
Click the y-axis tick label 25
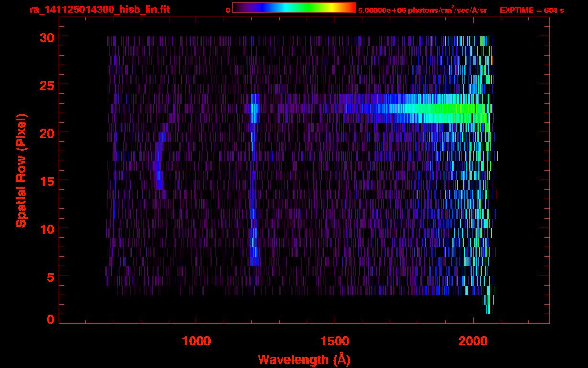point(46,85)
